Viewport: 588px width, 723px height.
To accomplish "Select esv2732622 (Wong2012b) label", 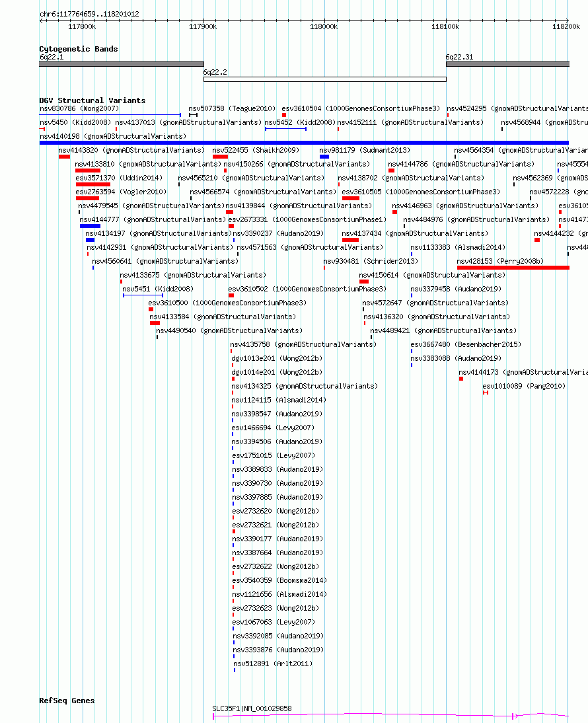I will (276, 566).
